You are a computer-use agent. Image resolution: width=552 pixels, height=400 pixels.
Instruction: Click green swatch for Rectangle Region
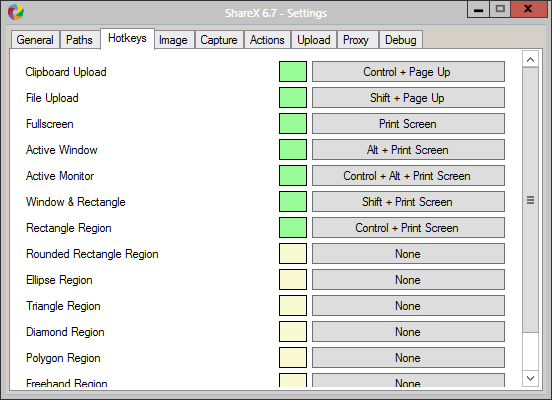293,228
